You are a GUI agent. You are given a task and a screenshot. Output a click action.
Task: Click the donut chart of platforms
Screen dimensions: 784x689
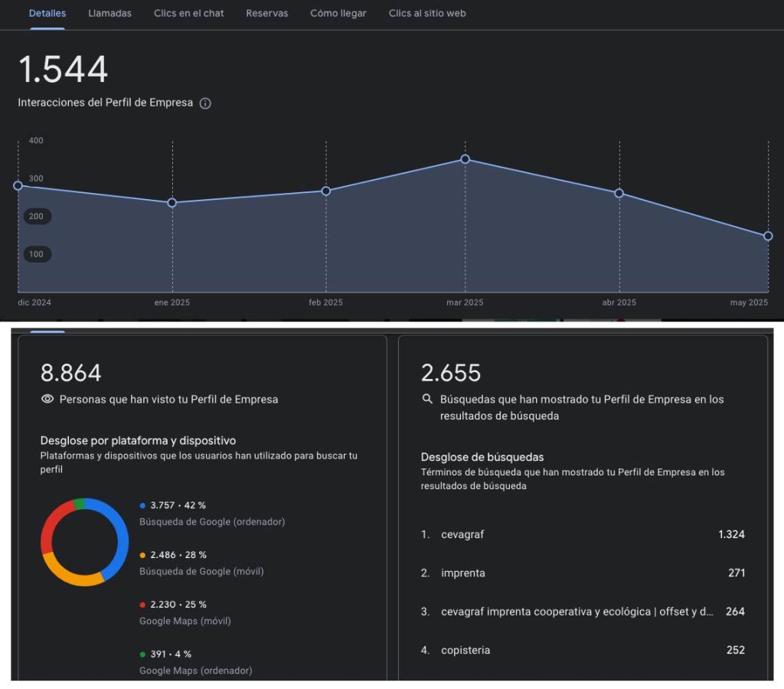coord(84,542)
